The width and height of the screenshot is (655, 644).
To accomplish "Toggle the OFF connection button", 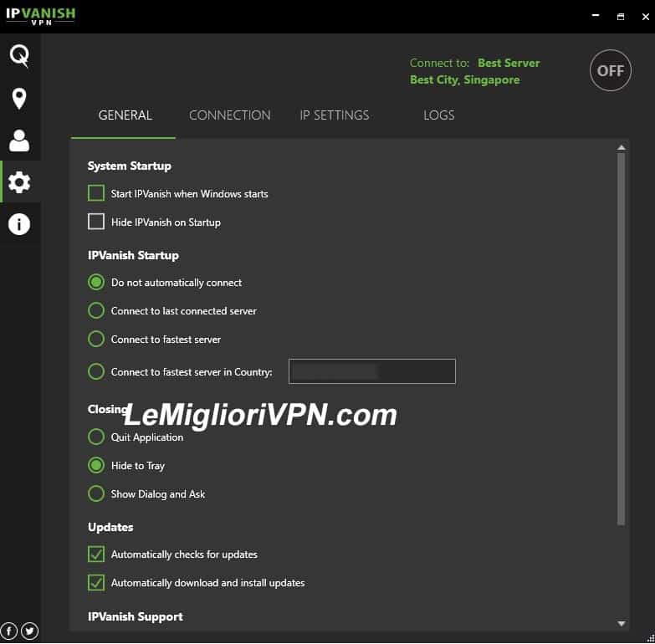I will pos(611,70).
